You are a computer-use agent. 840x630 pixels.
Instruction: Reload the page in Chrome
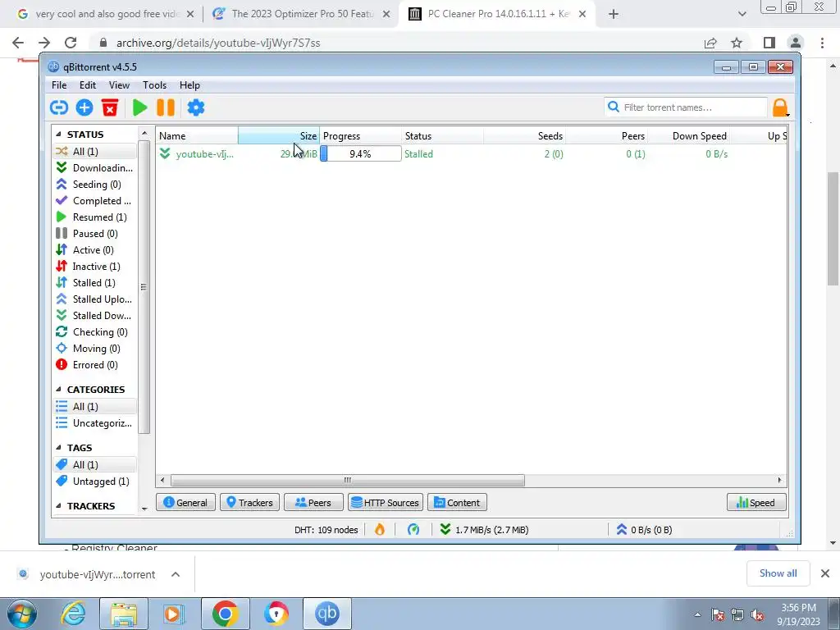71,43
